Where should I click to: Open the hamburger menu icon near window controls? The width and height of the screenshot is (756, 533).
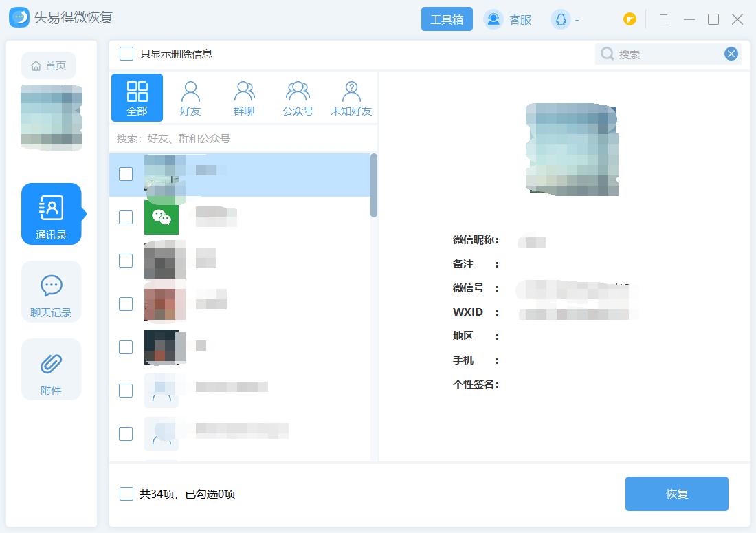click(664, 19)
